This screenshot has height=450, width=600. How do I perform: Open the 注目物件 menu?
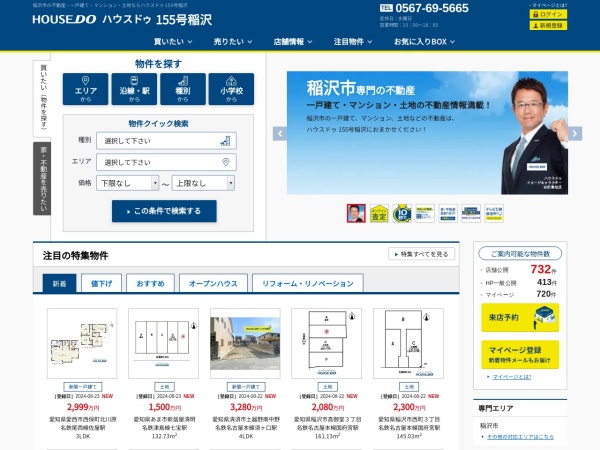coord(353,42)
